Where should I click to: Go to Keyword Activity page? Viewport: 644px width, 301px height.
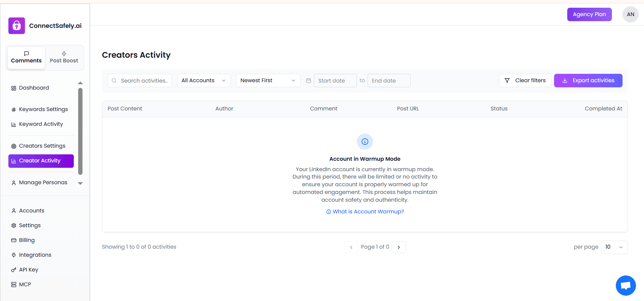41,124
